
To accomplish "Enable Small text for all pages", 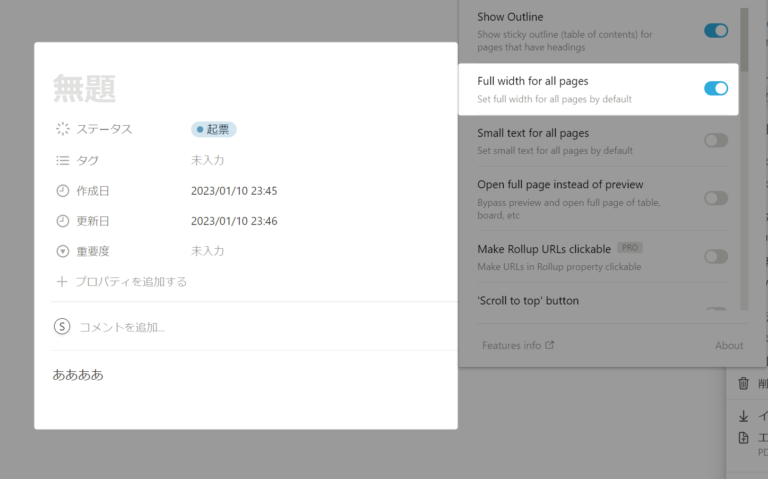I will pos(716,140).
